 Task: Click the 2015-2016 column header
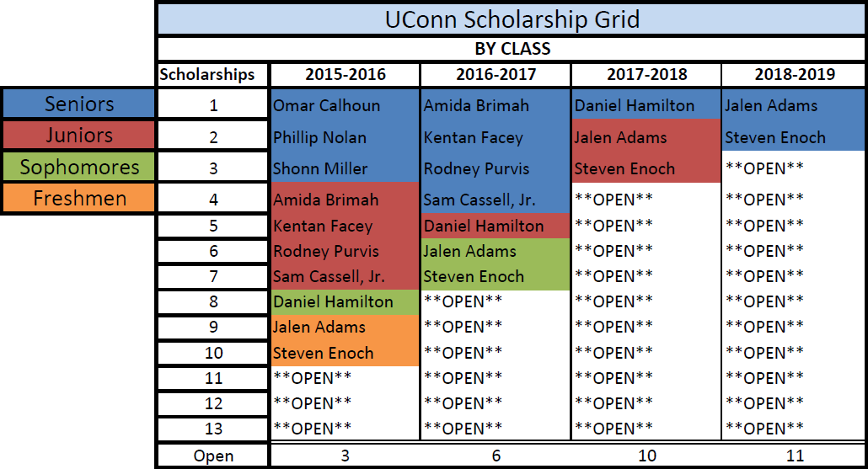[x=345, y=75]
